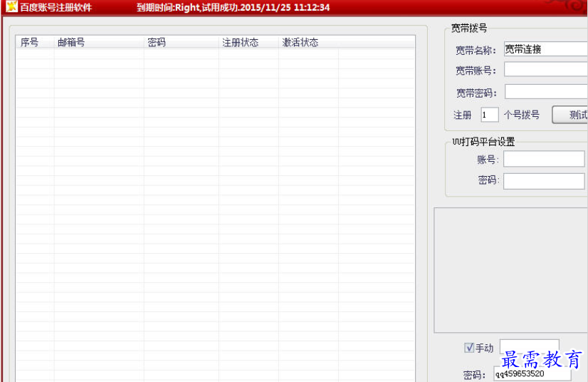
Task: Sort by the 激活状态 column header
Action: (x=309, y=43)
